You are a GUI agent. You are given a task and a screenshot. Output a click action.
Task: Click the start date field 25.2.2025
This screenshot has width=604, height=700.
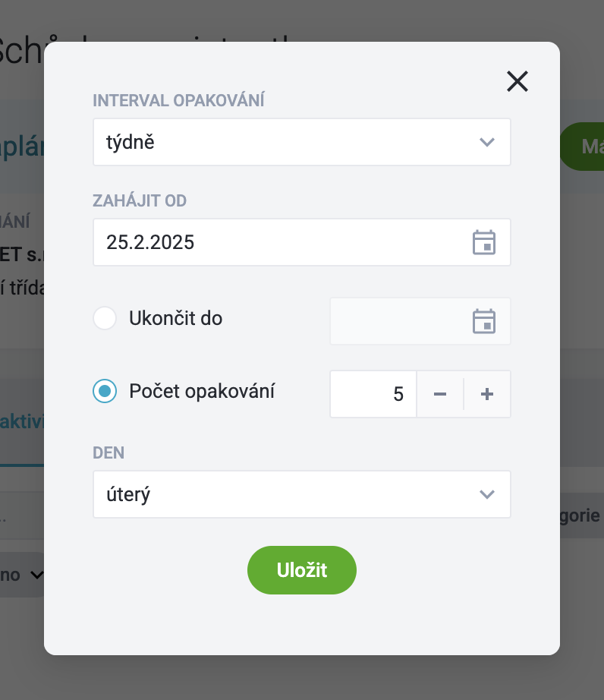click(x=301, y=242)
